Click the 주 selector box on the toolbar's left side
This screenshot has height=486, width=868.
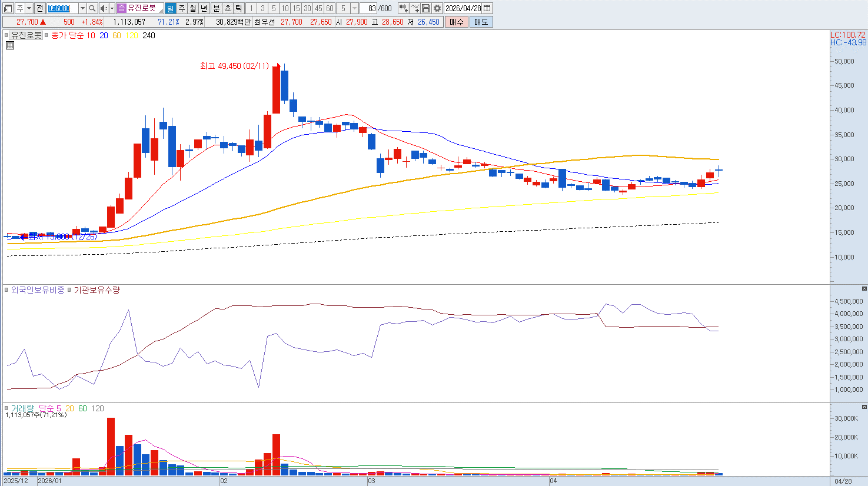[20, 8]
